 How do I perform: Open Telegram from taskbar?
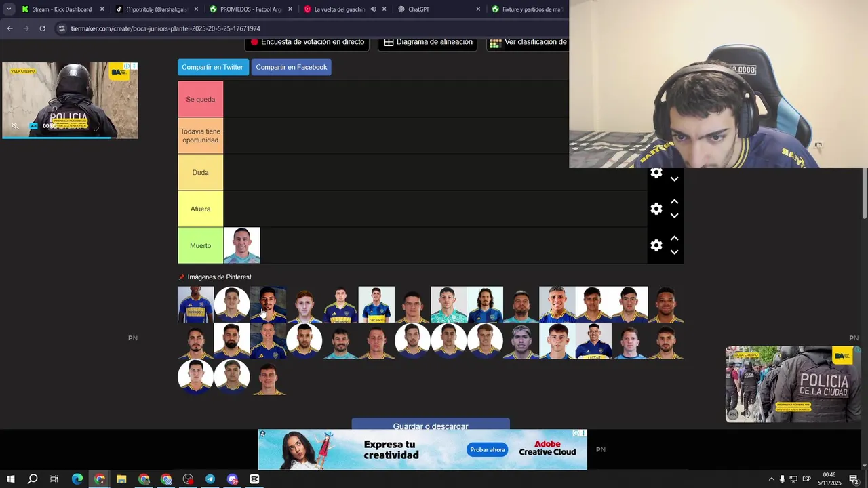point(210,479)
